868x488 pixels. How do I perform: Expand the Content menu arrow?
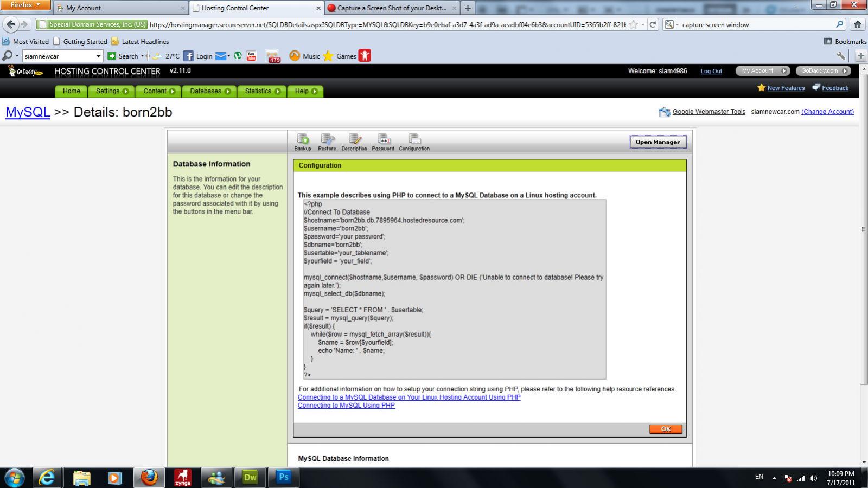173,91
